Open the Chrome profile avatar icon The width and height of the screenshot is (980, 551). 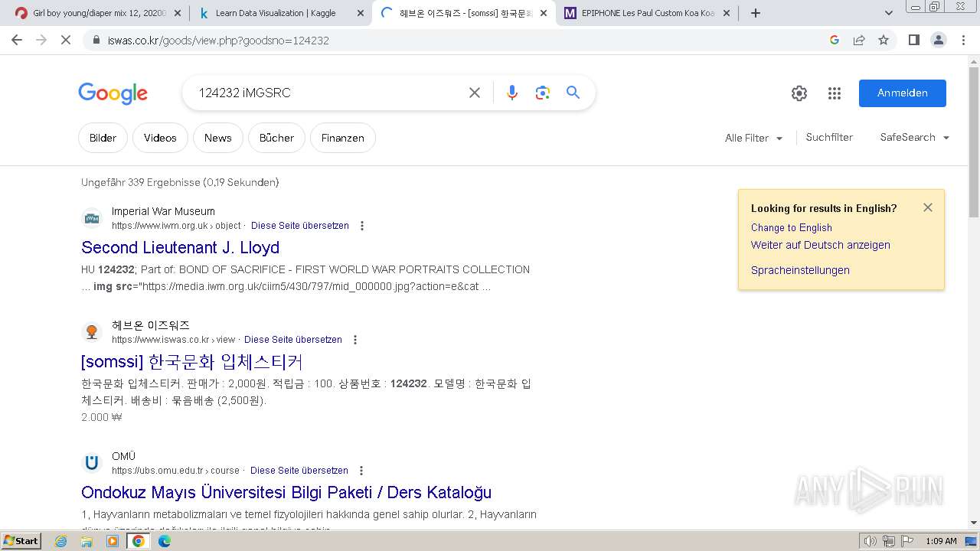(x=939, y=40)
